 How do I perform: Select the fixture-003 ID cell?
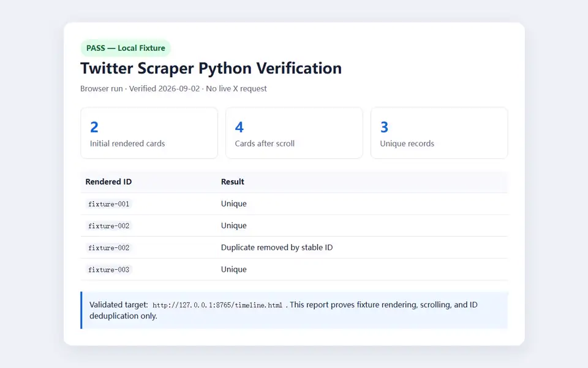[x=109, y=270]
